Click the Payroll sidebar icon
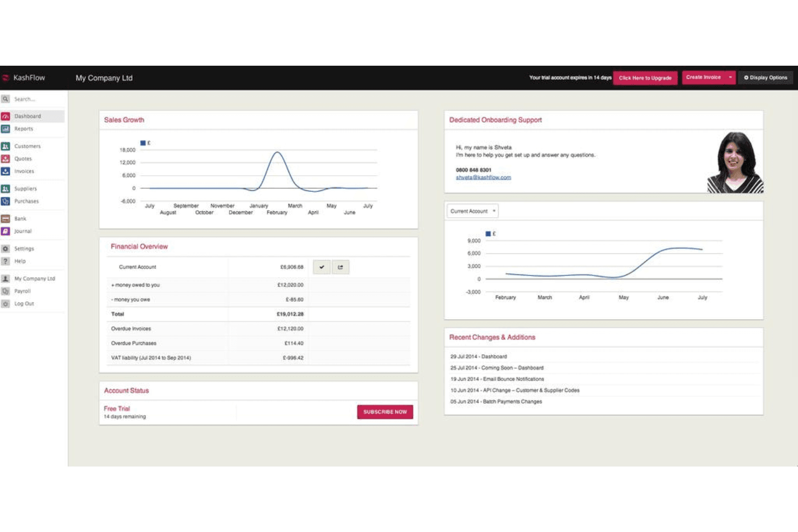 [x=5, y=291]
